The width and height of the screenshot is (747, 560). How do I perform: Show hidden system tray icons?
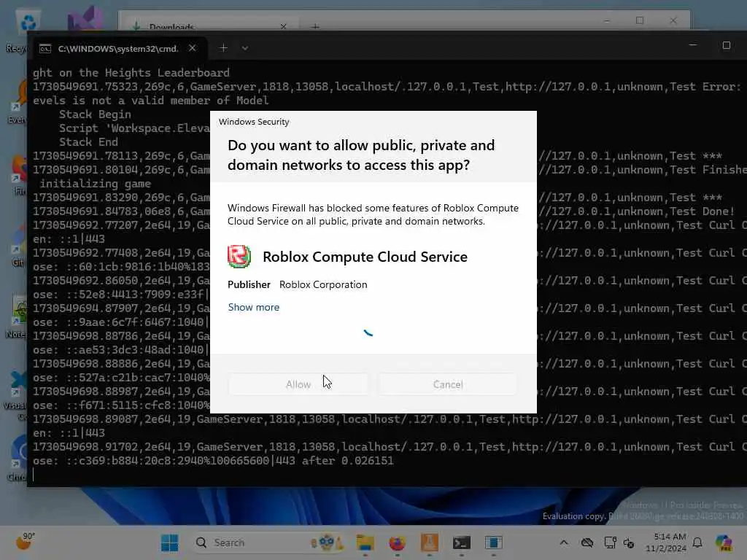564,542
